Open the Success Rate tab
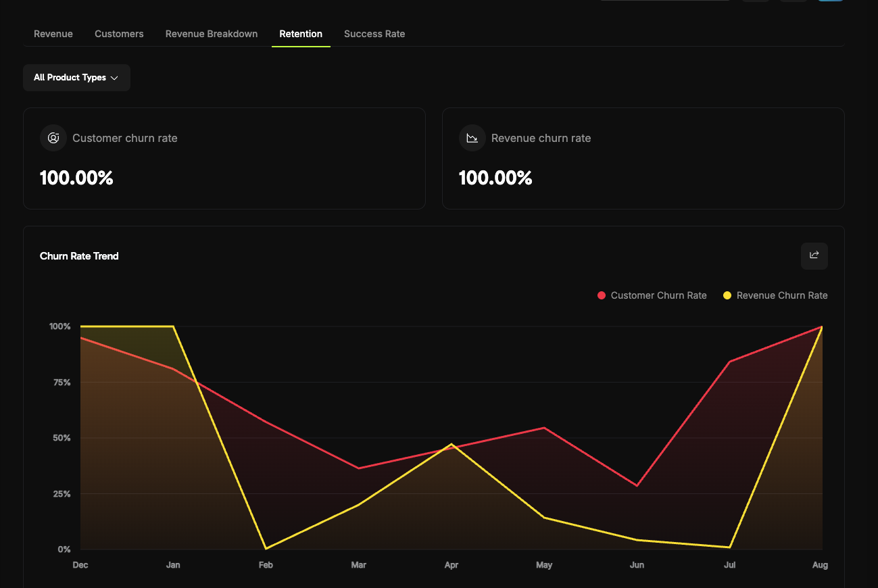 pos(374,34)
